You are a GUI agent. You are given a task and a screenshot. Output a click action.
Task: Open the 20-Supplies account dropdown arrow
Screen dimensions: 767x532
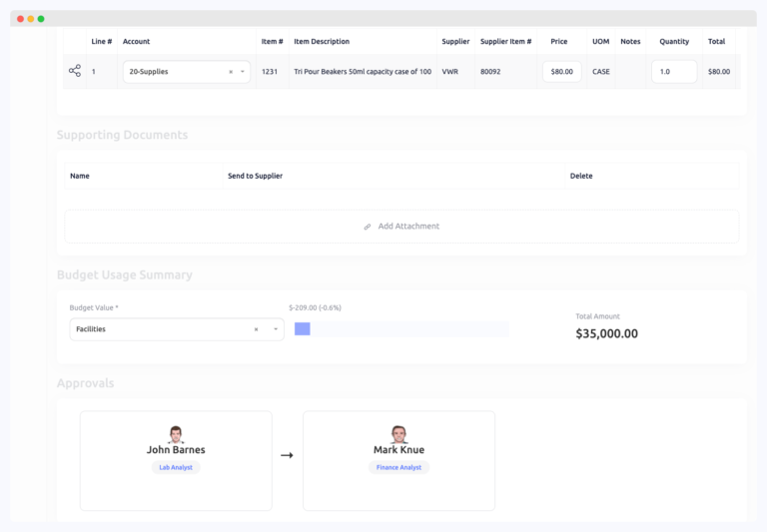tap(242, 72)
